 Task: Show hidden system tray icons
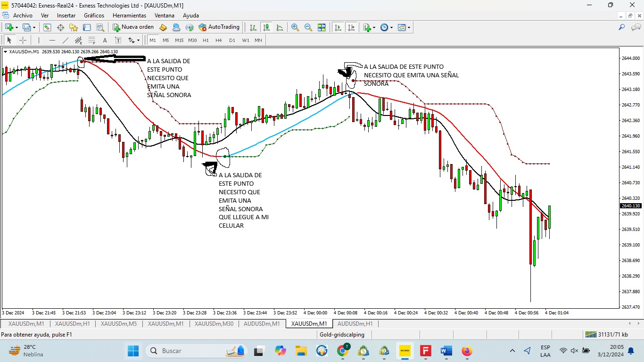pyautogui.click(x=512, y=351)
